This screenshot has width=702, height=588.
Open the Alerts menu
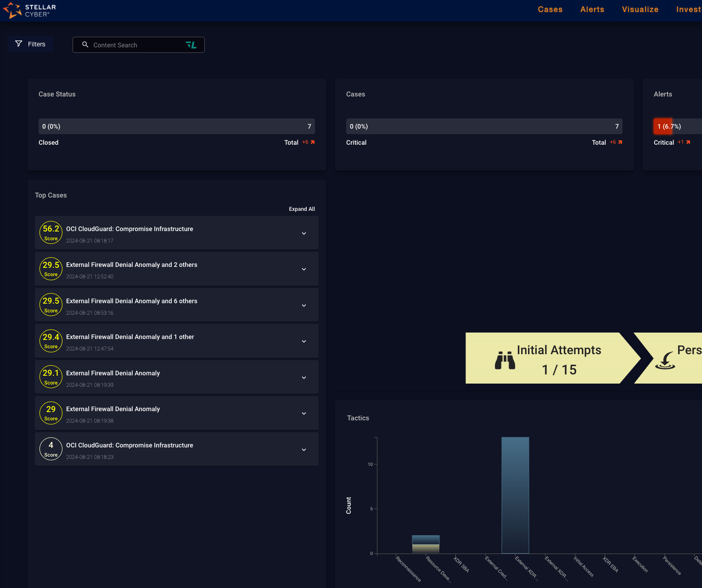(x=592, y=9)
